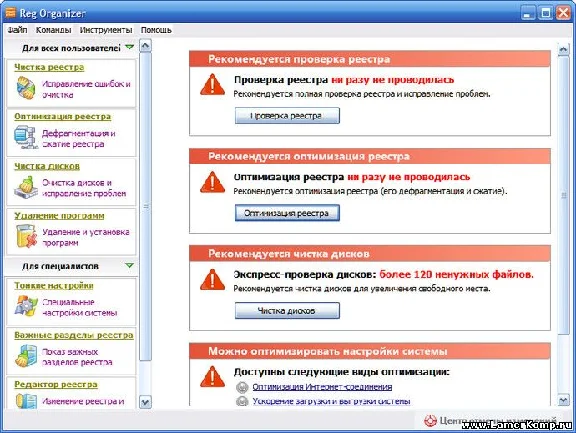Open the Редактор реестра heading
Viewport: 576px width, 433px height.
(x=56, y=384)
